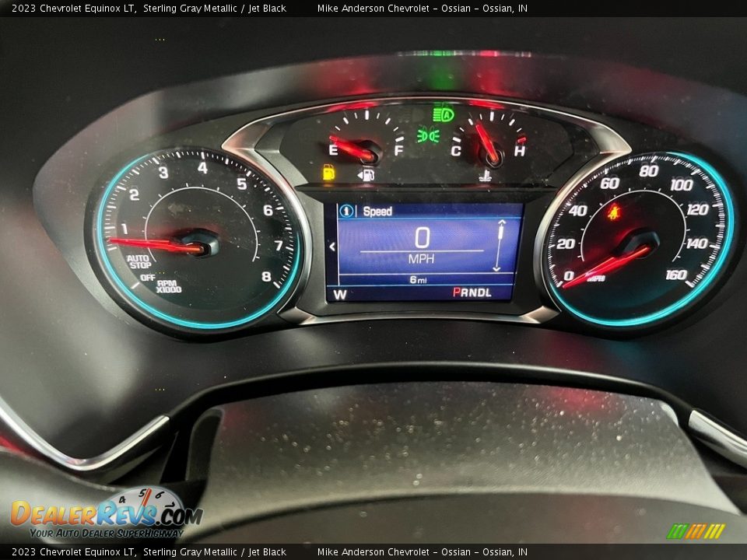Click the 6 mi odometer reading
The image size is (747, 560).
coord(419,280)
